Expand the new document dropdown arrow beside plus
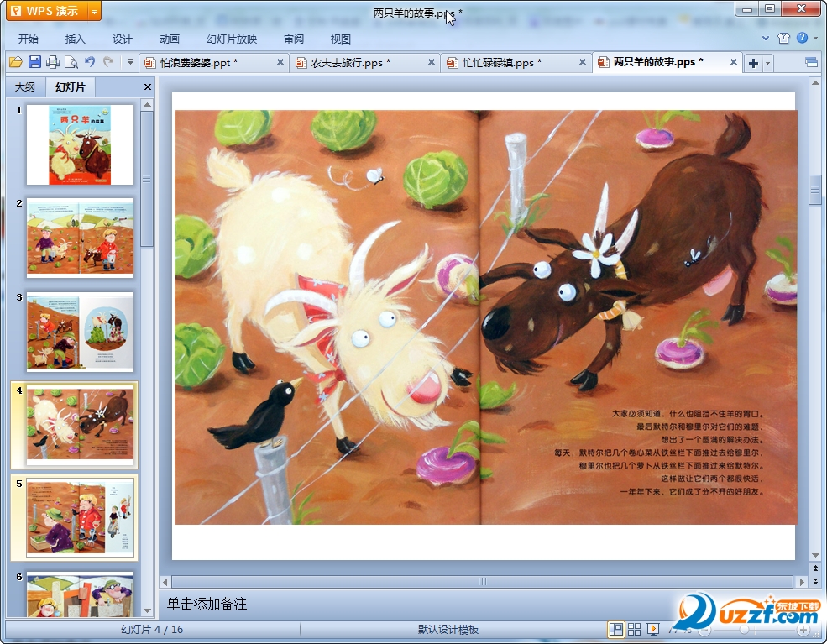 coord(767,63)
